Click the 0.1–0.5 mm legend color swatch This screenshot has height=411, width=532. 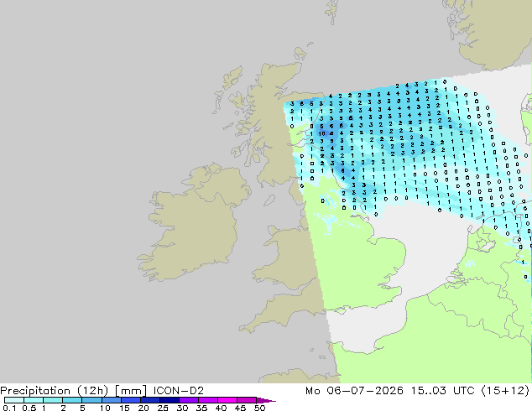(14, 400)
